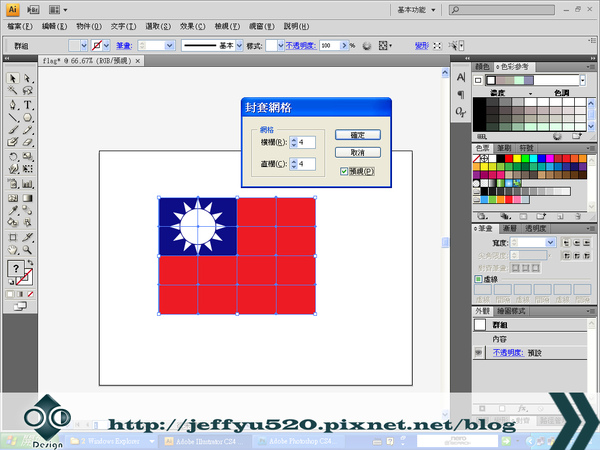Switch to the 漸層 gradient tab
This screenshot has width=600, height=450.
point(510,228)
